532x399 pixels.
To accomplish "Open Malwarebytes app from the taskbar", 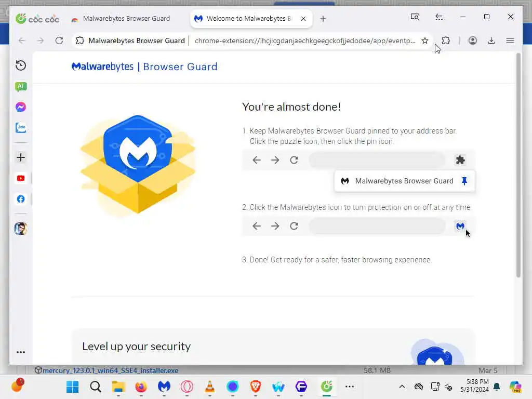I will pyautogui.click(x=164, y=387).
